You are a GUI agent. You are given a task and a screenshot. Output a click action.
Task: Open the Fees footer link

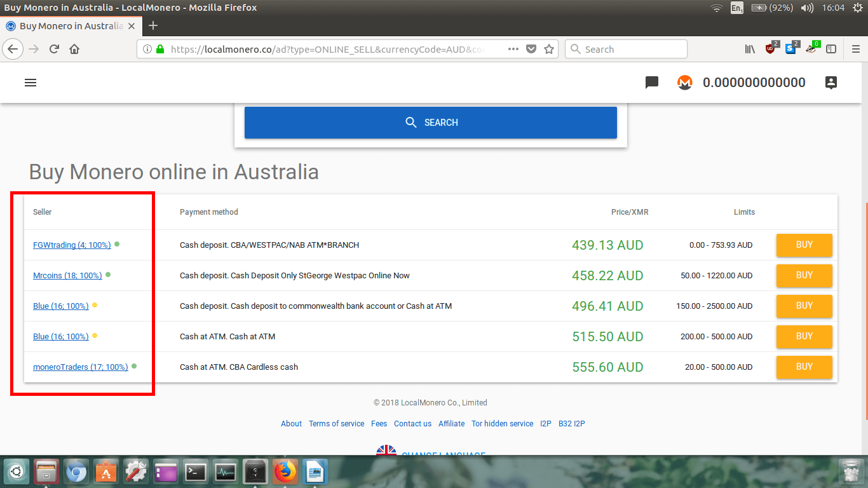tap(379, 424)
